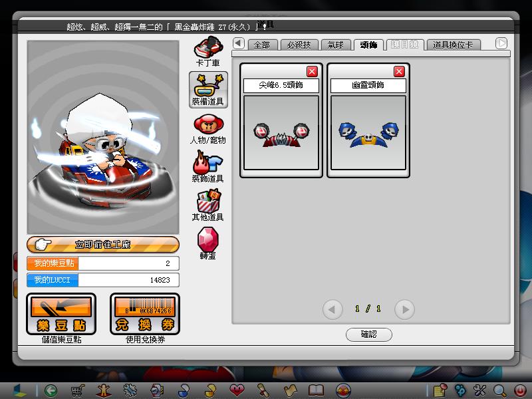Click the scroll with ribbon icon
This screenshot has width=532, height=399.
(x=263, y=390)
